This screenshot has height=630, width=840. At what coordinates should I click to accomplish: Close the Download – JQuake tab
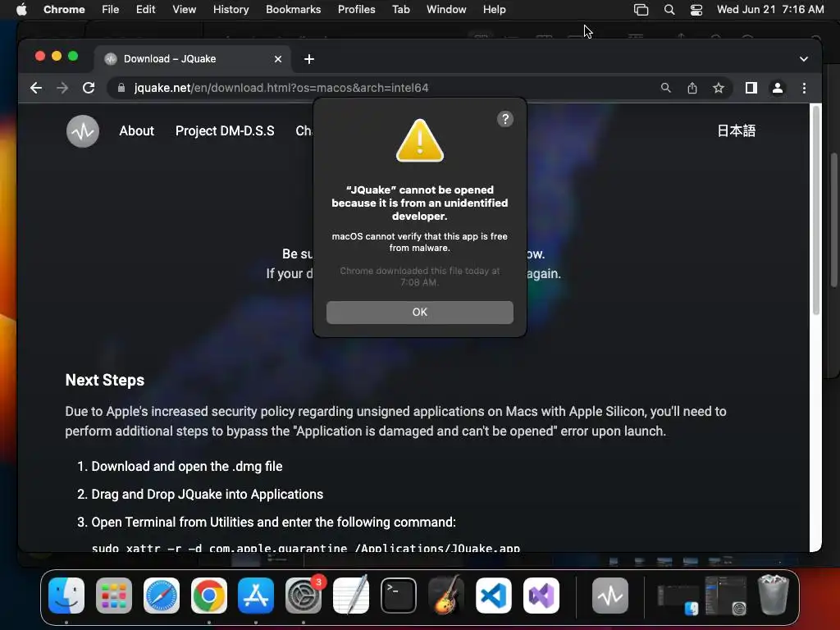point(277,59)
